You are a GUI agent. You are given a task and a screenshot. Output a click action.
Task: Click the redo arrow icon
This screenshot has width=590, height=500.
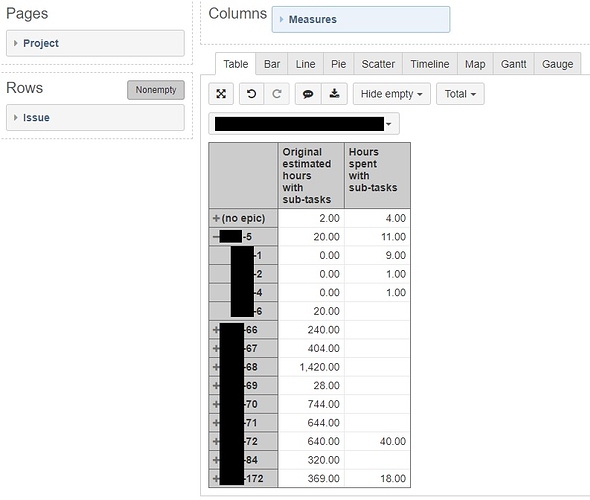(277, 94)
